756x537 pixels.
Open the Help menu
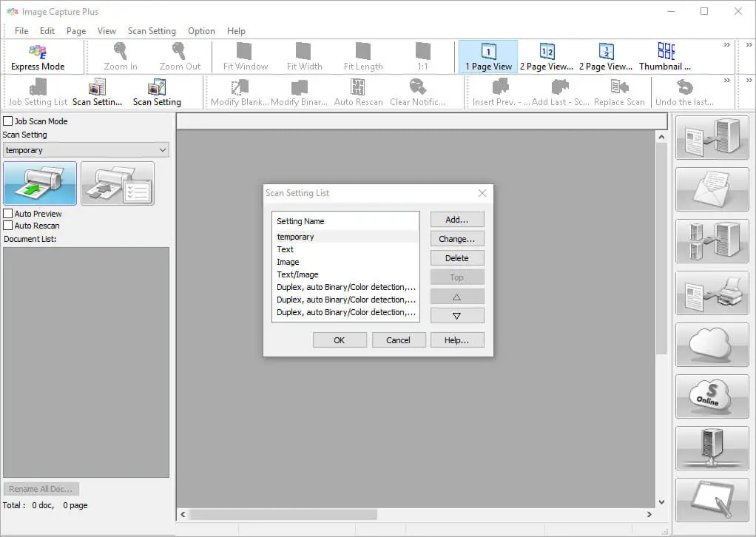coord(236,31)
